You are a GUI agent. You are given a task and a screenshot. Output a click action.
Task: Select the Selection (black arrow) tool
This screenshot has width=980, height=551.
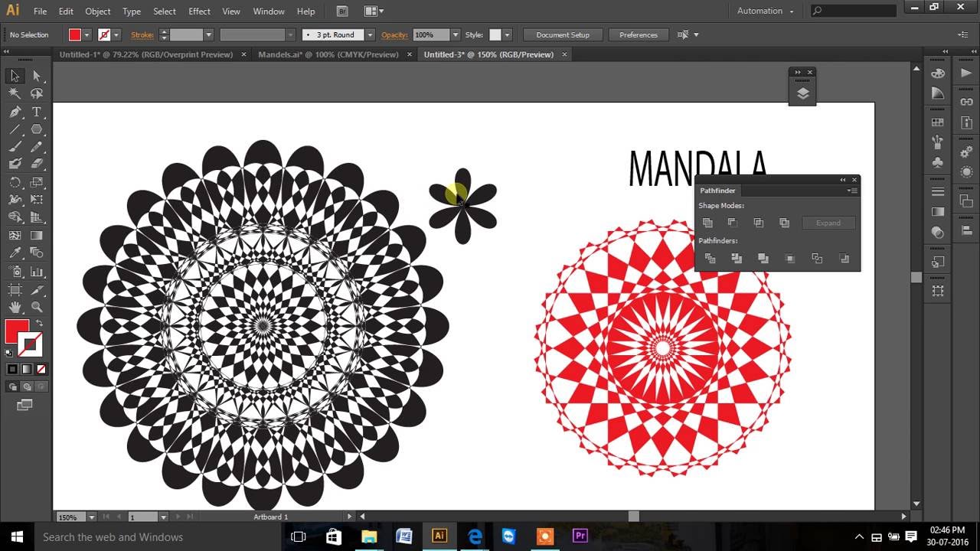coord(15,76)
